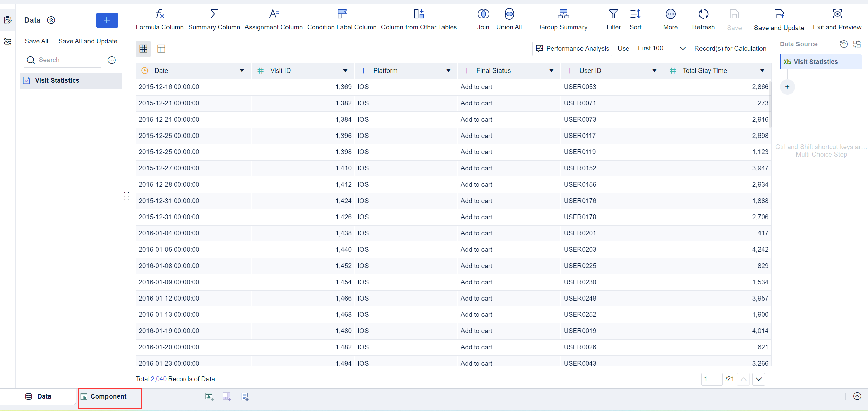Image resolution: width=868 pixels, height=411 pixels.
Task: Add a Condition Label Column
Action: tap(342, 20)
